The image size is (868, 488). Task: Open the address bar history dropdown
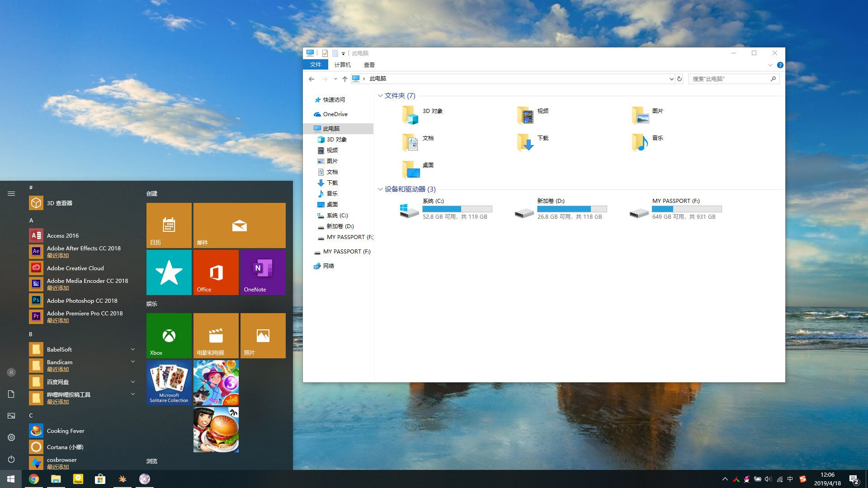671,79
